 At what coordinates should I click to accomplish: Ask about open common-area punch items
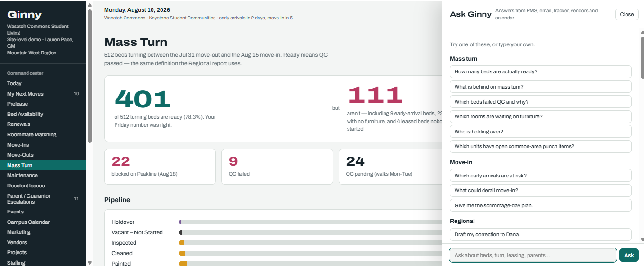point(540,146)
